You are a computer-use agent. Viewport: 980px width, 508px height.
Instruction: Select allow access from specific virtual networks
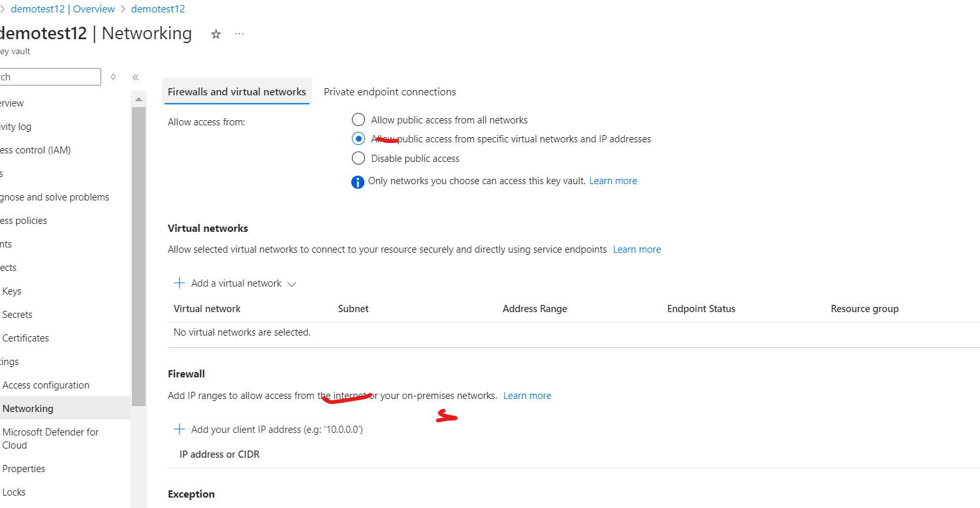click(x=358, y=138)
